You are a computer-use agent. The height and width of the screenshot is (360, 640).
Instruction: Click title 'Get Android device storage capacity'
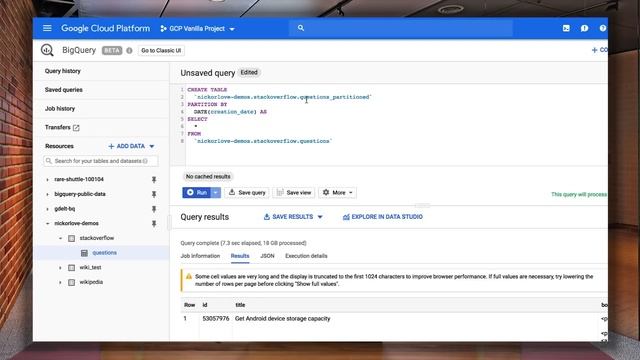282,318
